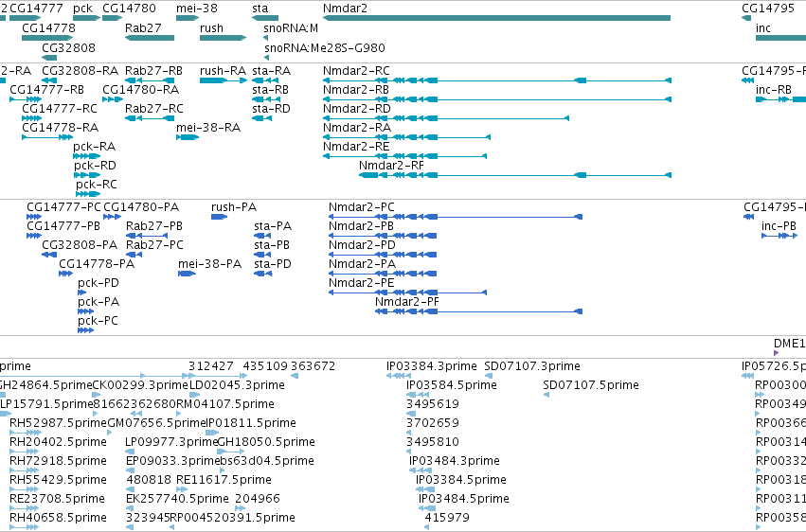Select EST label IP03384.5prime
Image resolution: width=806 pixels, height=532 pixels.
pyautogui.click(x=461, y=480)
